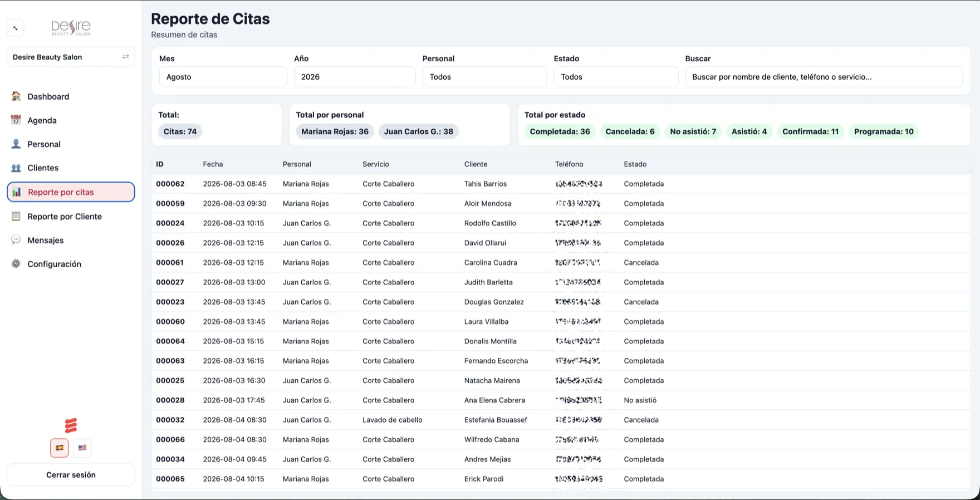Click the Cancelada: 6 status chip
Image resolution: width=980 pixels, height=500 pixels.
[x=630, y=131]
